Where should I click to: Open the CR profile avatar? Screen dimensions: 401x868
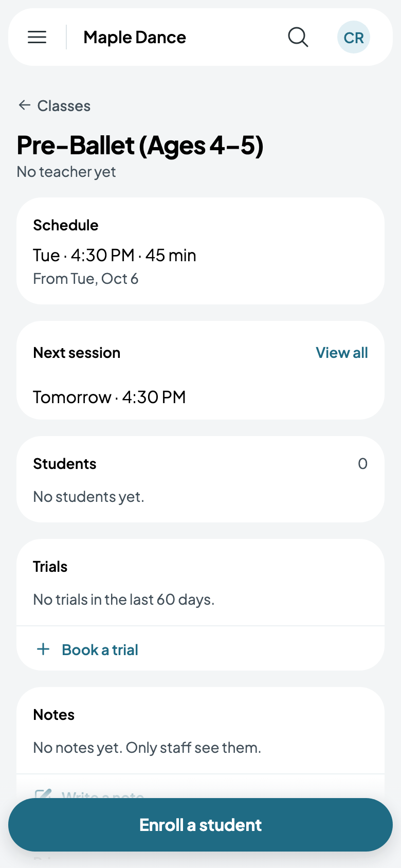click(354, 37)
